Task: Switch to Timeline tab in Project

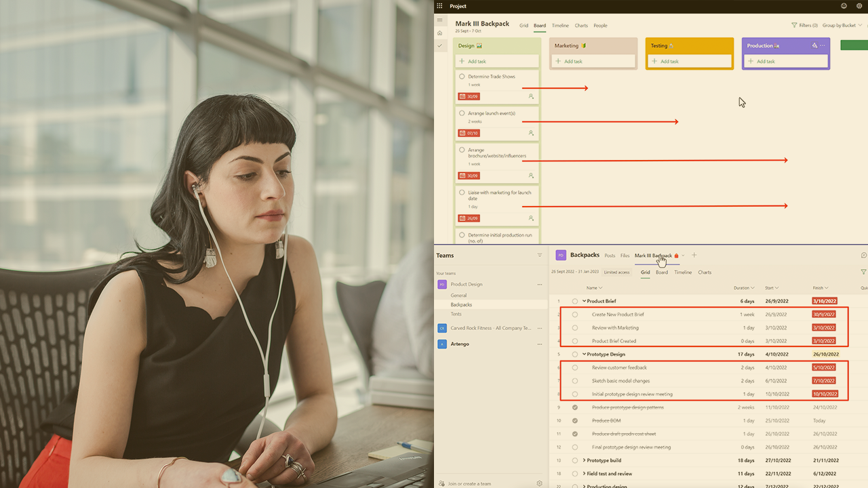Action: coord(560,26)
